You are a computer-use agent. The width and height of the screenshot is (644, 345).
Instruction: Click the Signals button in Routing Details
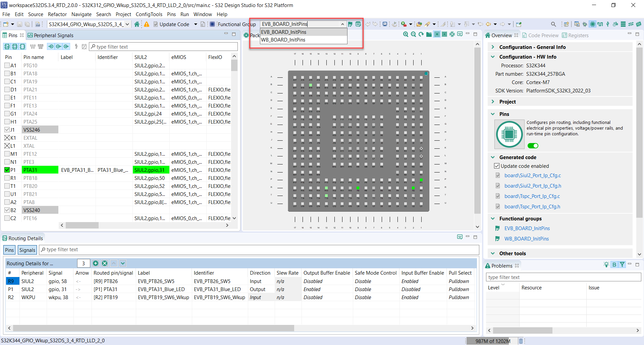[27, 250]
